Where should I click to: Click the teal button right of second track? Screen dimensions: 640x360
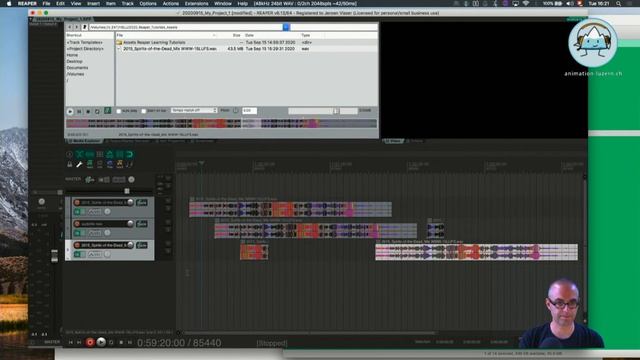click(142, 224)
